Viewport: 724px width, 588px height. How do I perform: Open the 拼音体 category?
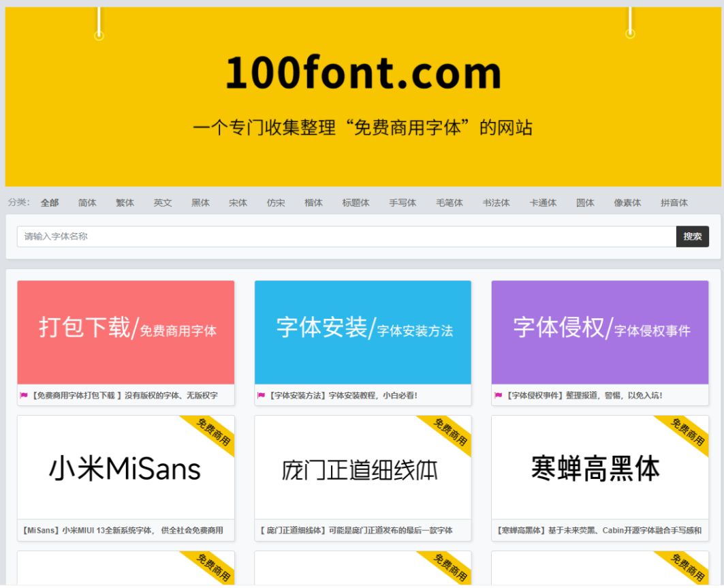point(674,202)
